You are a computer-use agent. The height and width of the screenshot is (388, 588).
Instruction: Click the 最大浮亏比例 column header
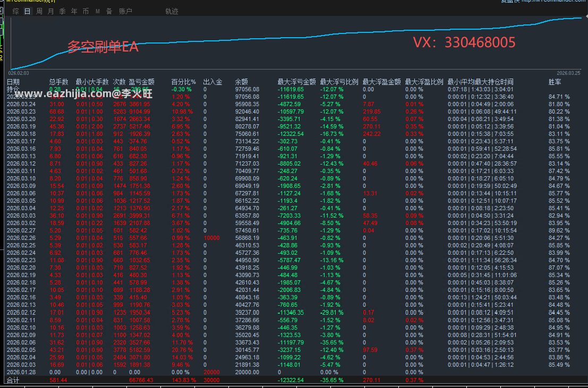339,82
